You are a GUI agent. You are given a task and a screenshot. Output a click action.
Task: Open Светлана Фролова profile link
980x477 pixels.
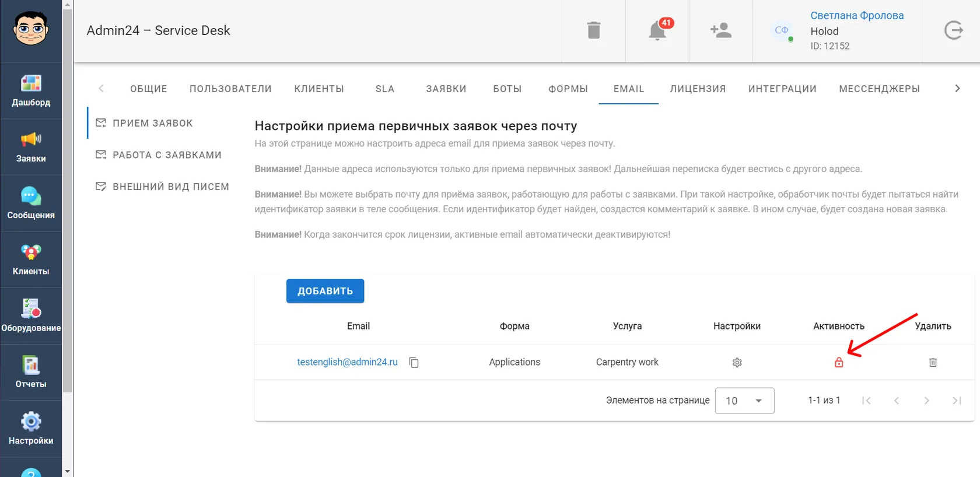pos(857,16)
